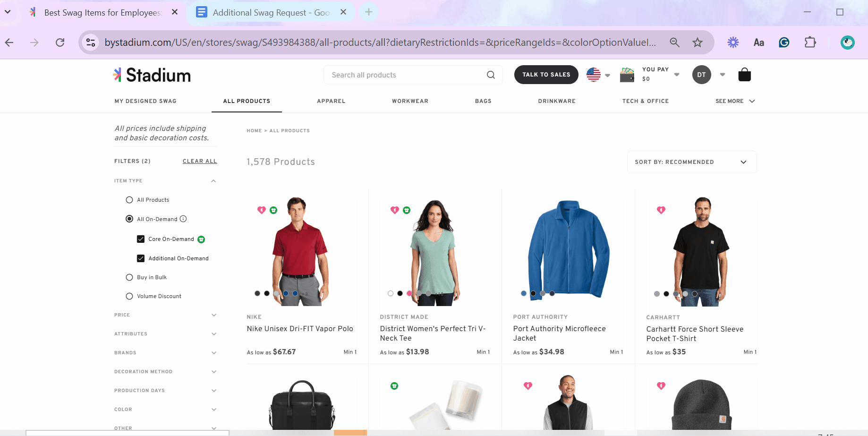This screenshot has width=868, height=436.
Task: Click green badge next to Core On-Demand
Action: click(201, 239)
